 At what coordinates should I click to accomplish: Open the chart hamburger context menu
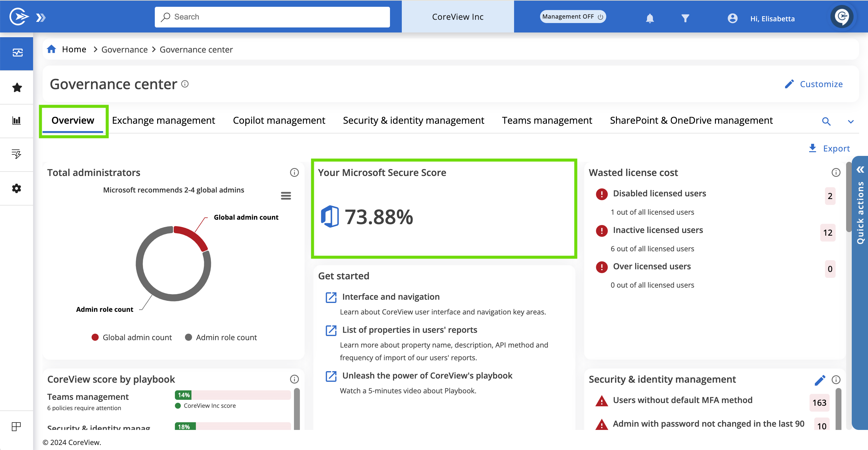286,196
